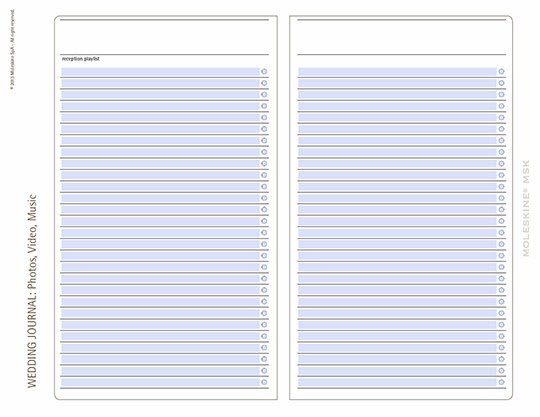Viewport: 540px width, 417px height.
Task: Click the last blue entry field on the left page
Action: pyautogui.click(x=160, y=382)
